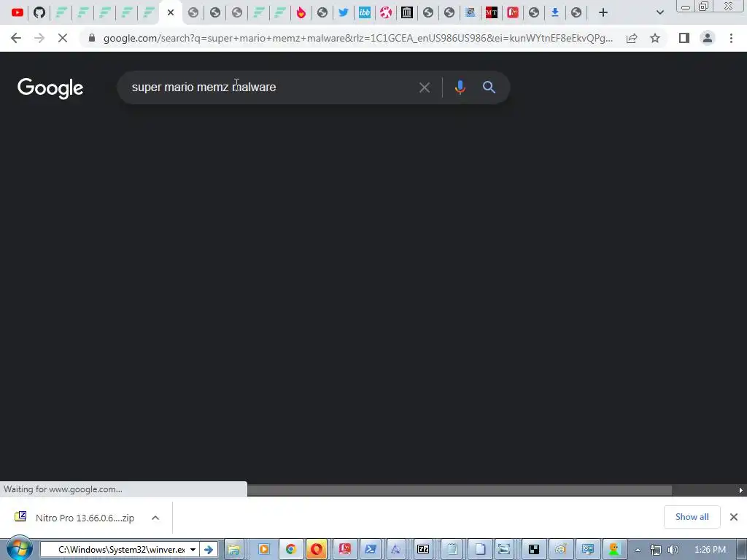Image resolution: width=747 pixels, height=560 pixels.
Task: Open Windows Explorer from taskbar
Action: (234, 550)
